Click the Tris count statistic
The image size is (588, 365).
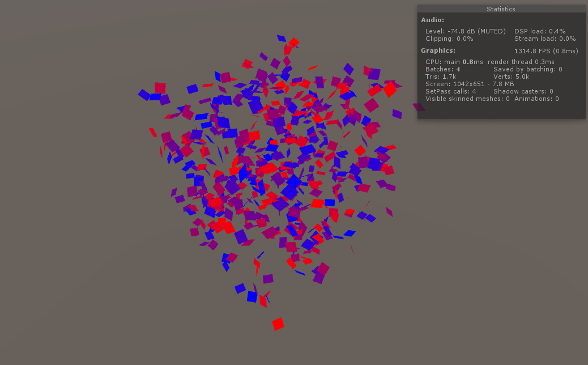[x=441, y=76]
